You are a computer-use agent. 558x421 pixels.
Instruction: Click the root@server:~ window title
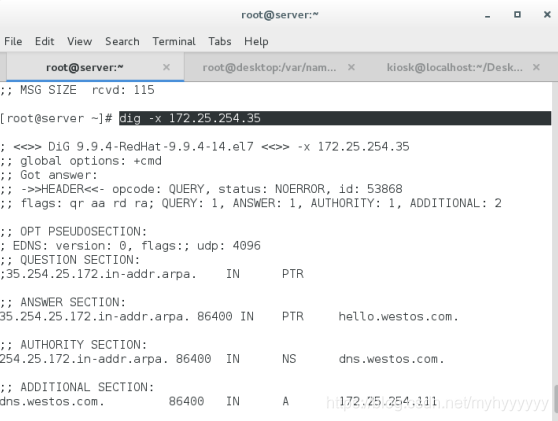click(x=280, y=15)
